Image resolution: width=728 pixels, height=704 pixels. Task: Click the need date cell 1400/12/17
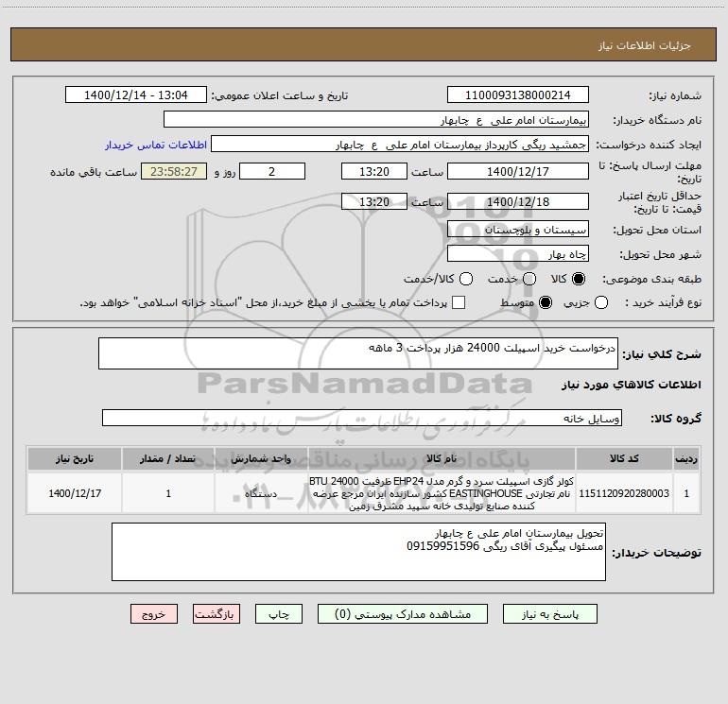coord(75,493)
